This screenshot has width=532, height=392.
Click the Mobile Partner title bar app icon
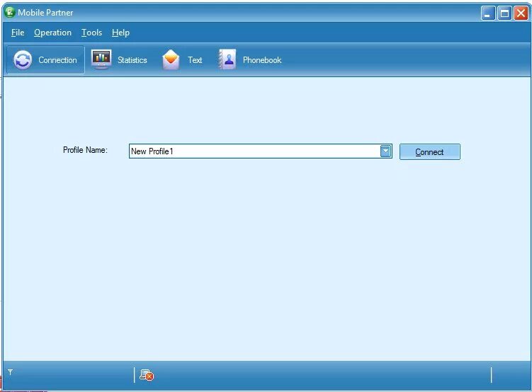[x=10, y=12]
